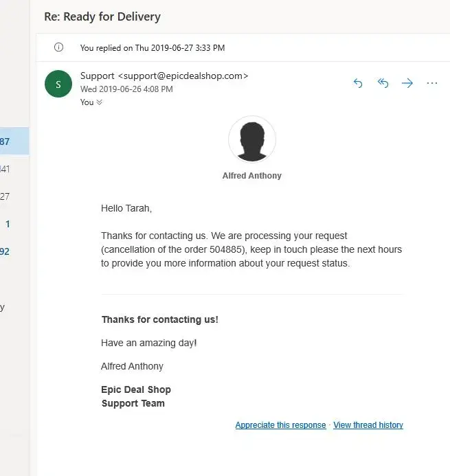
Task: Click the 'You replied on Thu 2019-06-27' notice
Action: point(153,48)
